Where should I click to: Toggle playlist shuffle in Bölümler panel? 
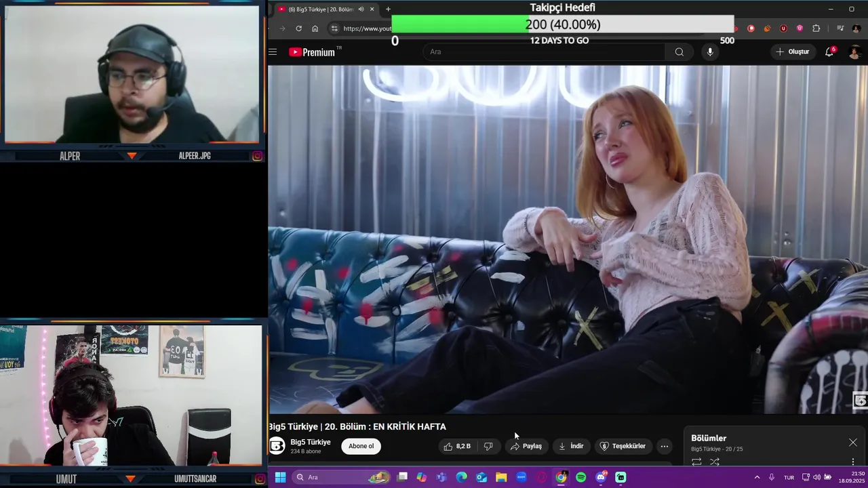coord(714,462)
